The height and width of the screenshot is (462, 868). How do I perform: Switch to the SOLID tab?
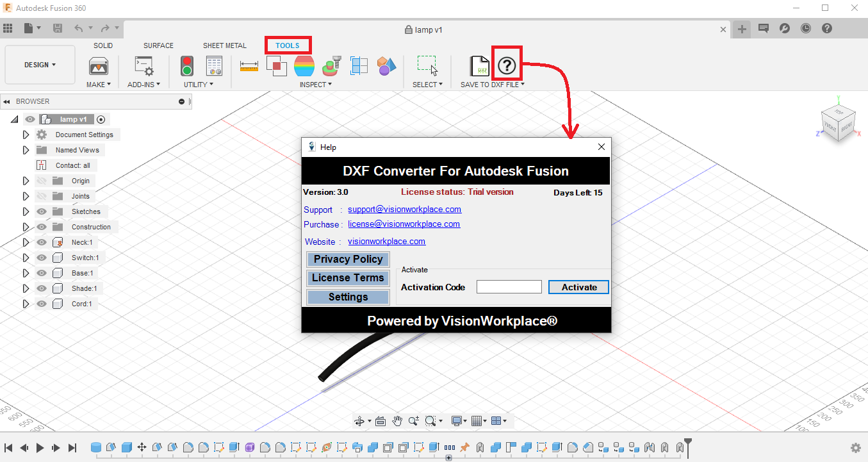click(x=103, y=45)
